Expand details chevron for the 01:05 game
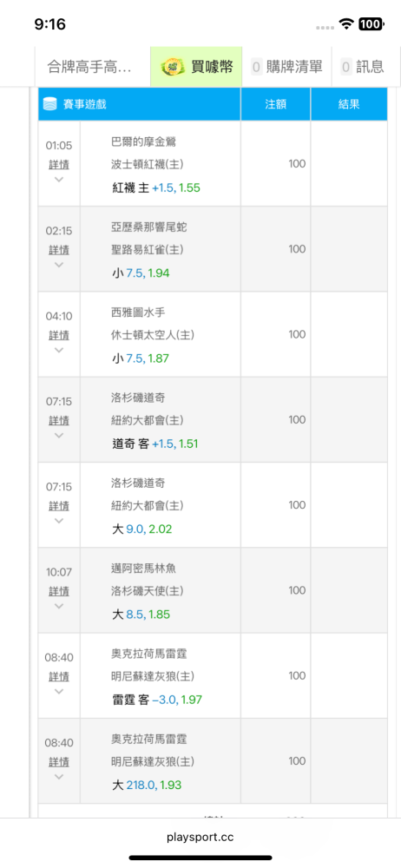The image size is (401, 868). (59, 180)
